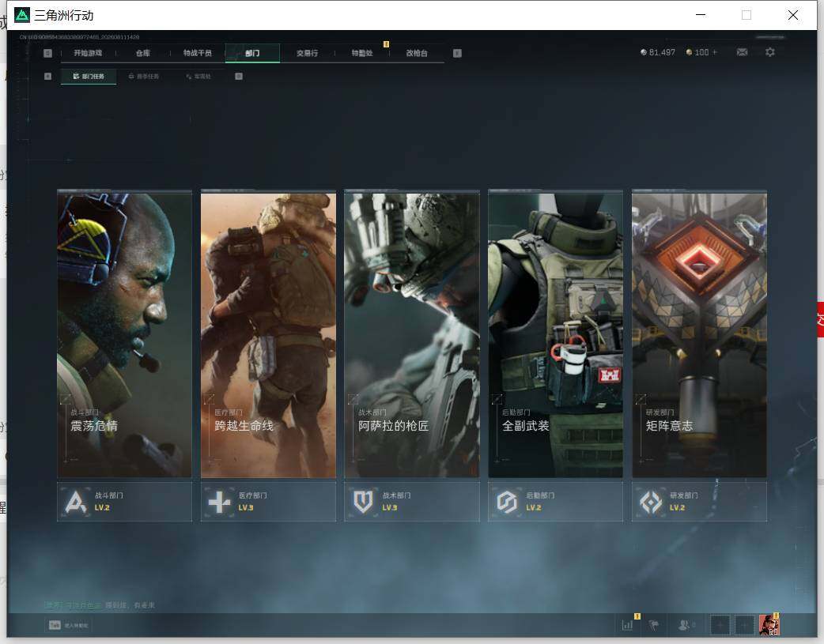
Task: Click the 战斗部门 LV.2 button
Action: coord(124,502)
